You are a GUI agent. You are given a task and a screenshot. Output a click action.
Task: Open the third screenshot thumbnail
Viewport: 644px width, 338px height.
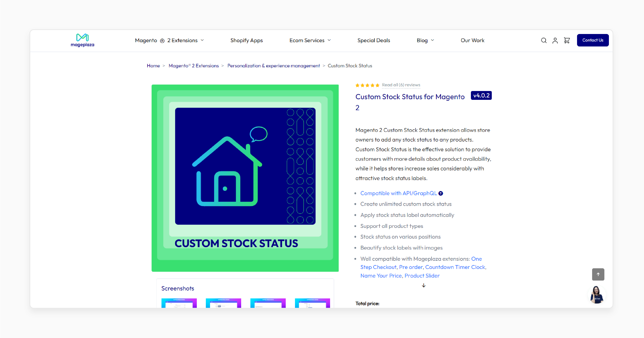tap(268, 303)
